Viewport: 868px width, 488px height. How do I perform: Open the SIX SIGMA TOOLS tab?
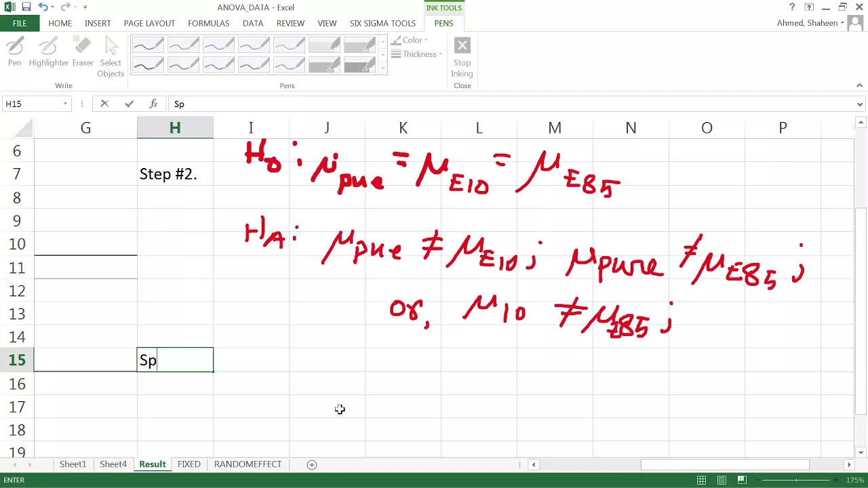coord(382,23)
